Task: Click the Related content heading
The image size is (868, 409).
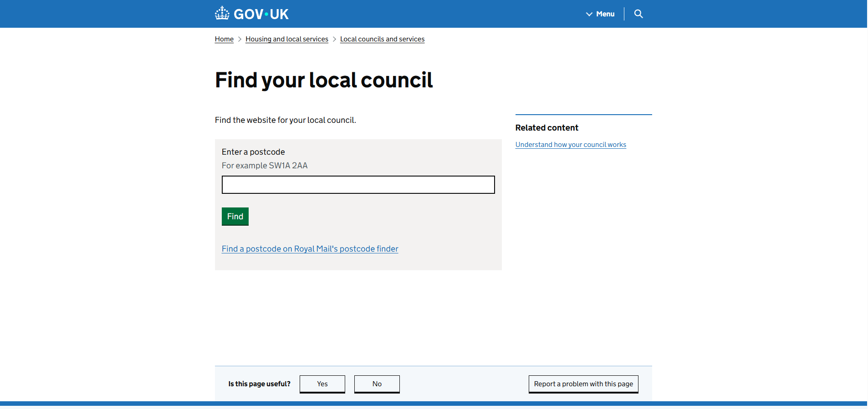Action: 546,128
